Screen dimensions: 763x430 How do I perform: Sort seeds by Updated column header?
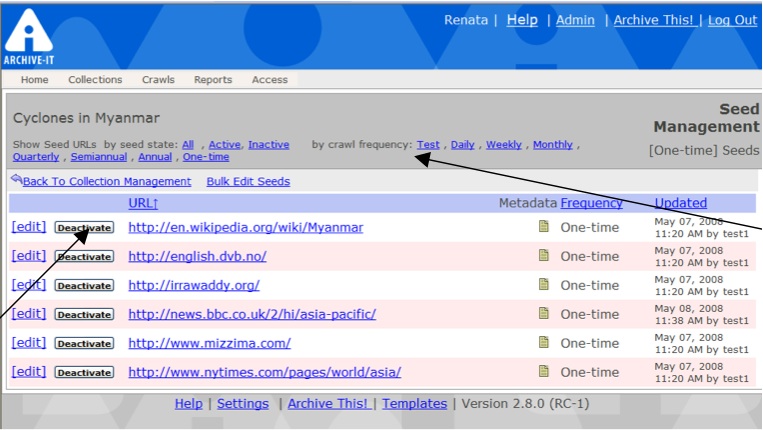[680, 203]
